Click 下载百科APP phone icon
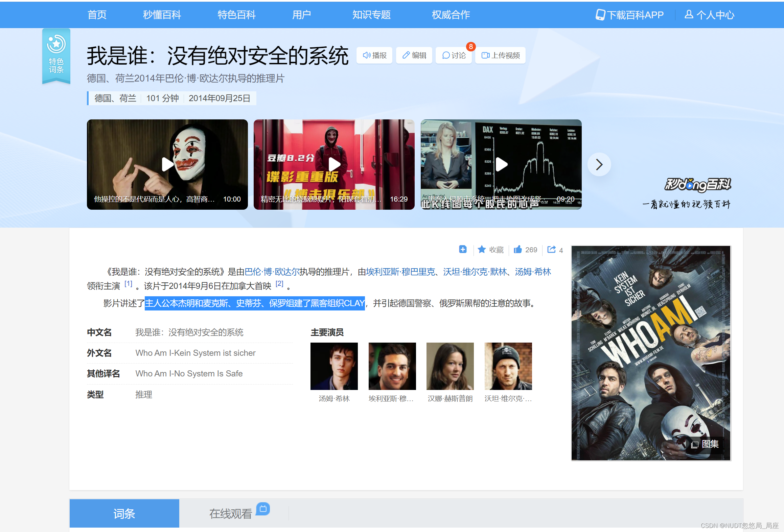Viewport: 784px width, 532px height. tap(600, 15)
